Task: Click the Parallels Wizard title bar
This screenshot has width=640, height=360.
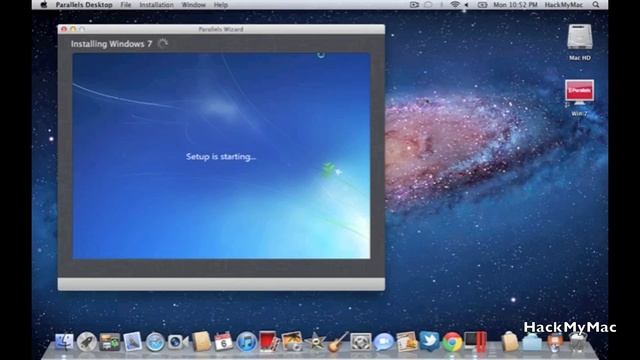Action: [221, 29]
